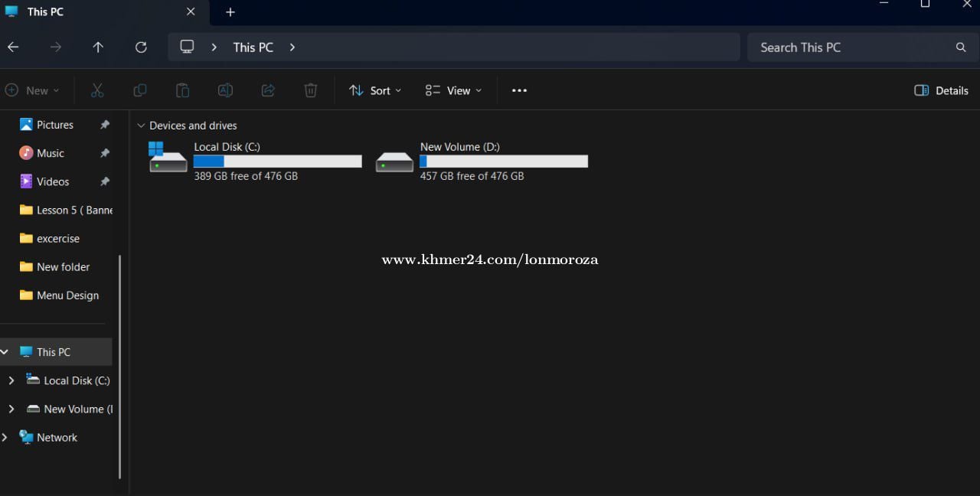Click the Local Disk (C:) storage bar
This screenshot has width=980, height=496.
pyautogui.click(x=277, y=162)
